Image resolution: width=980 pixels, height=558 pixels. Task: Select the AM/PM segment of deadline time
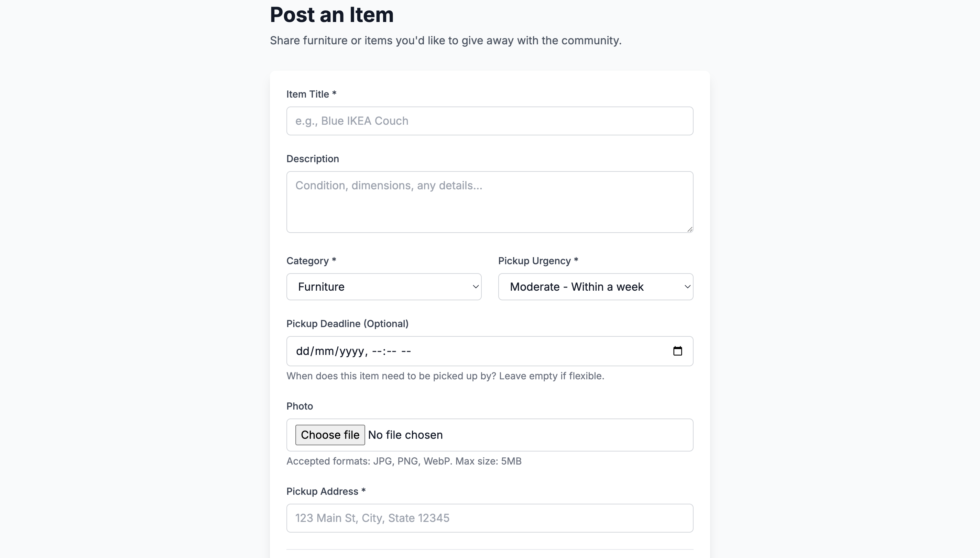coord(406,351)
